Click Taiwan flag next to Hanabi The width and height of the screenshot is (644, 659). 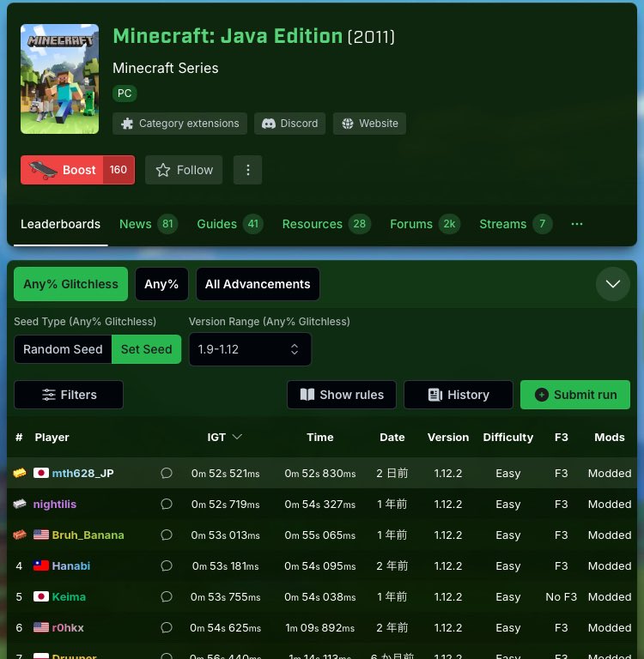pyautogui.click(x=41, y=565)
